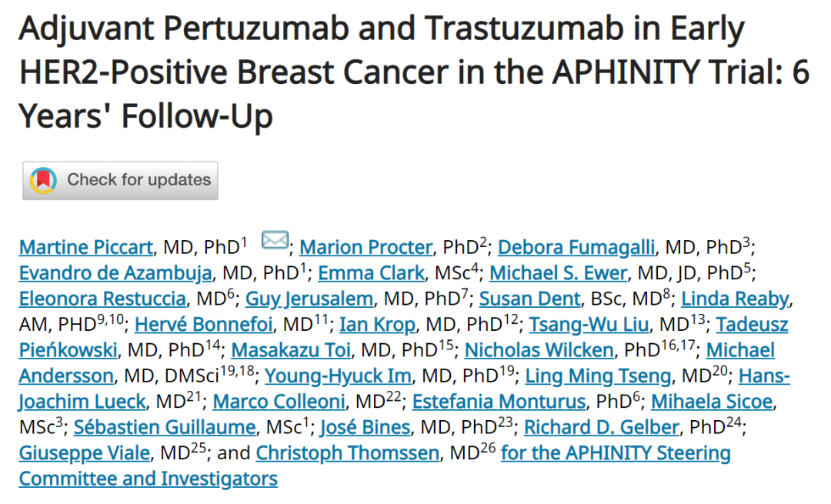The image size is (831, 504).
Task: Select Debora Fumagalli author link
Action: (x=577, y=248)
